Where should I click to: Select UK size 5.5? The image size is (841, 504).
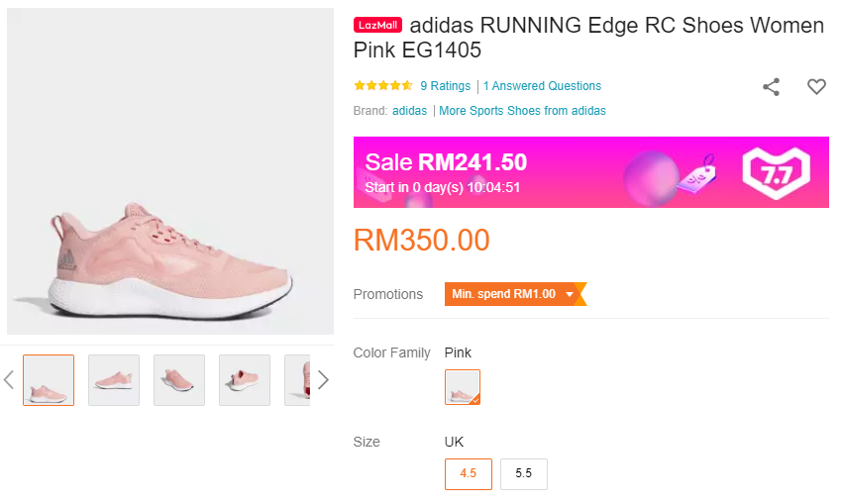coord(524,473)
